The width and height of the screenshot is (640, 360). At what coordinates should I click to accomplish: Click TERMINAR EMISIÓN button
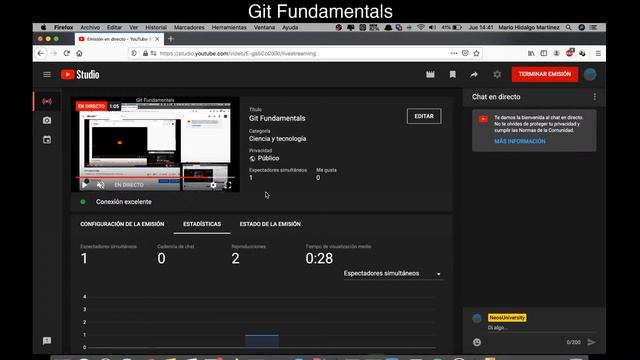point(545,74)
